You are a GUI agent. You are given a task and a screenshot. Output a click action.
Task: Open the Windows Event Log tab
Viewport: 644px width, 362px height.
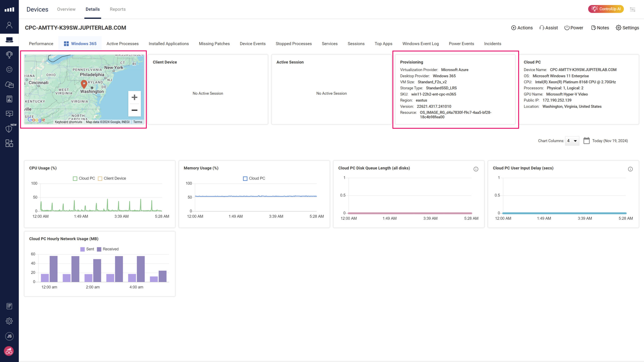point(420,43)
